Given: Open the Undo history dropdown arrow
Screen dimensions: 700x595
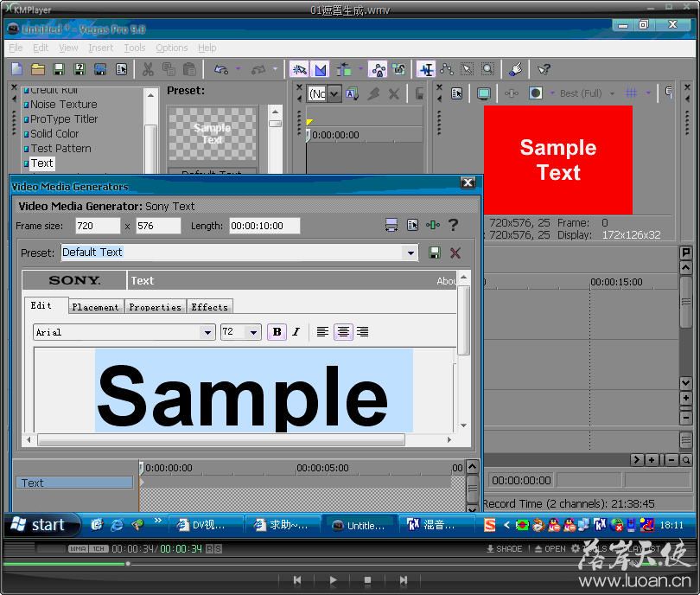Looking at the screenshot, I should click(x=238, y=69).
